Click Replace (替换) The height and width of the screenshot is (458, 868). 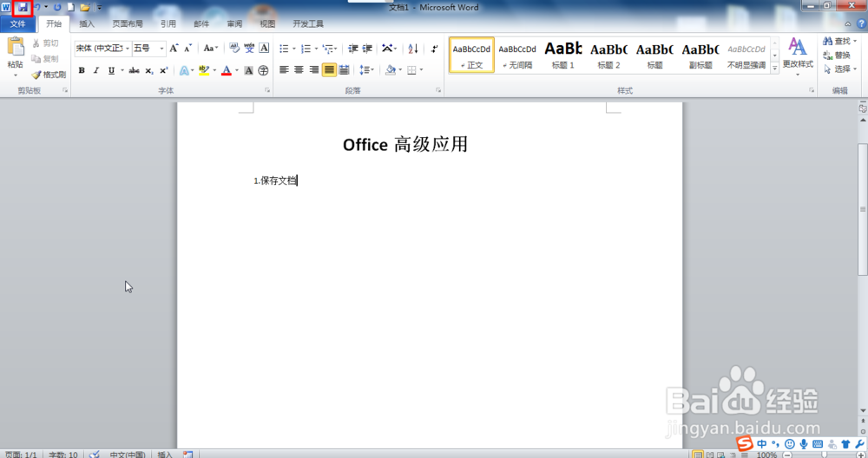click(x=837, y=56)
